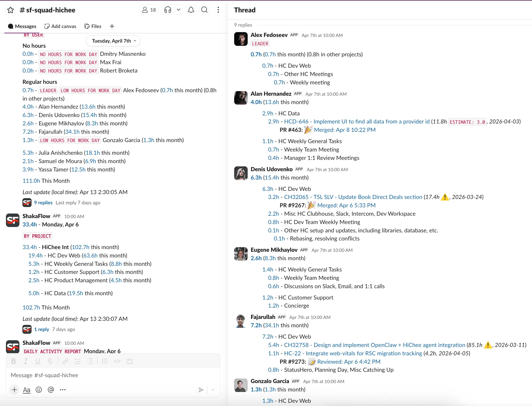Open three-dot channel options menu
Viewport: 532px width, 406px height.
[218, 10]
